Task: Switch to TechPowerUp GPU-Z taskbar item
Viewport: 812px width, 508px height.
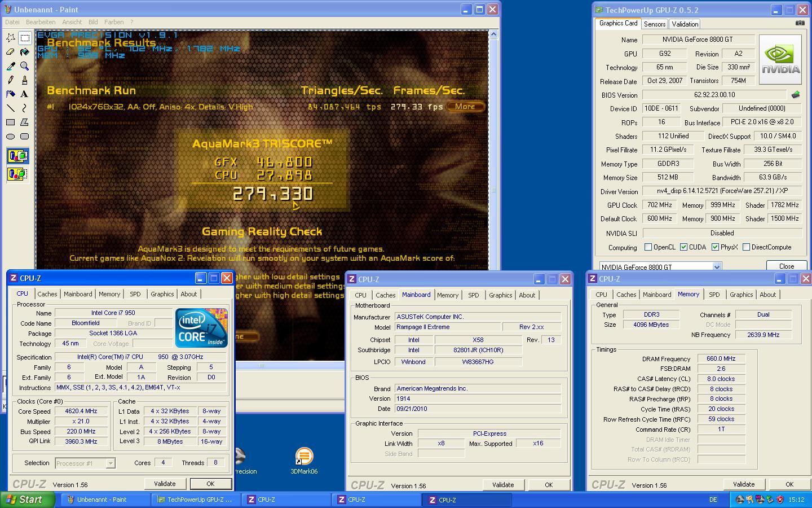Action: 197,500
